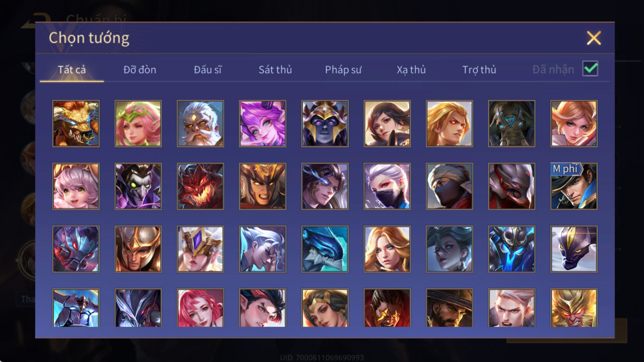Pick the white-bearded old man hero

point(200,123)
